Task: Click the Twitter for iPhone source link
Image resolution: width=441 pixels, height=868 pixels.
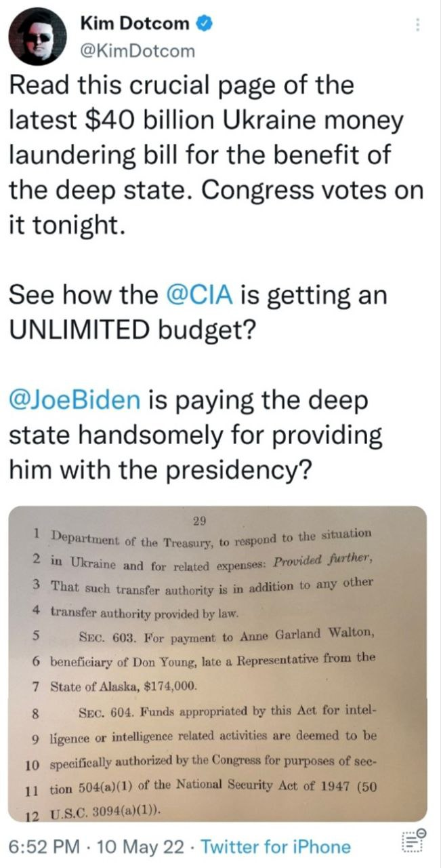Action: (x=276, y=847)
